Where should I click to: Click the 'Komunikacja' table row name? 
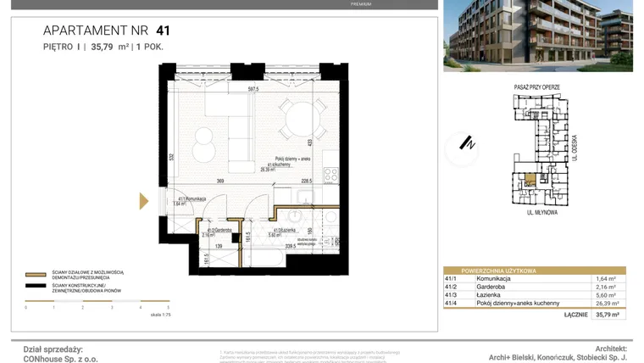click(493, 279)
